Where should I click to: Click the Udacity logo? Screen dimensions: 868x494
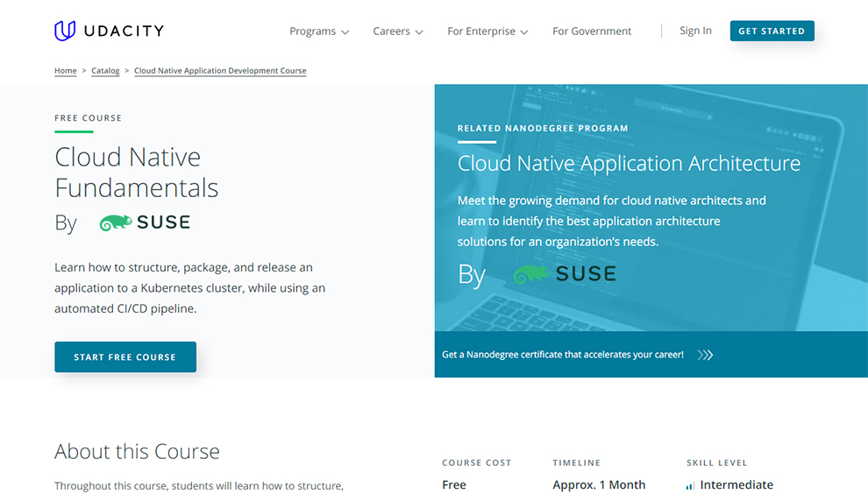[109, 31]
